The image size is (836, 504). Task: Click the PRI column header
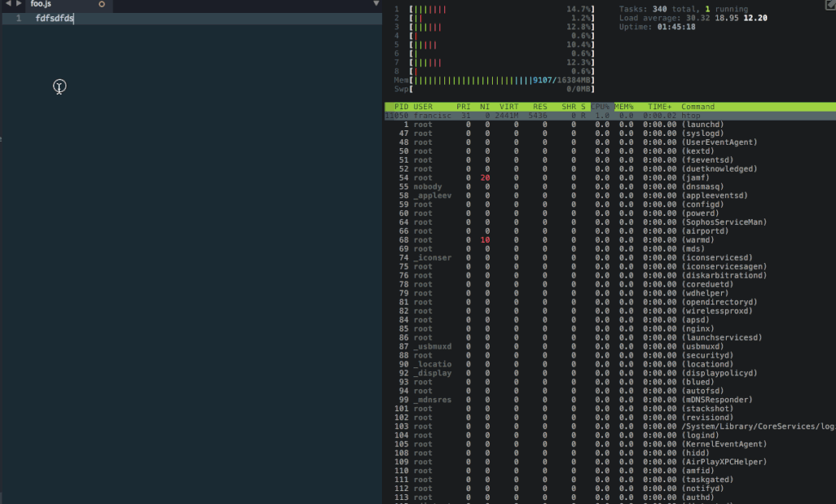point(463,107)
